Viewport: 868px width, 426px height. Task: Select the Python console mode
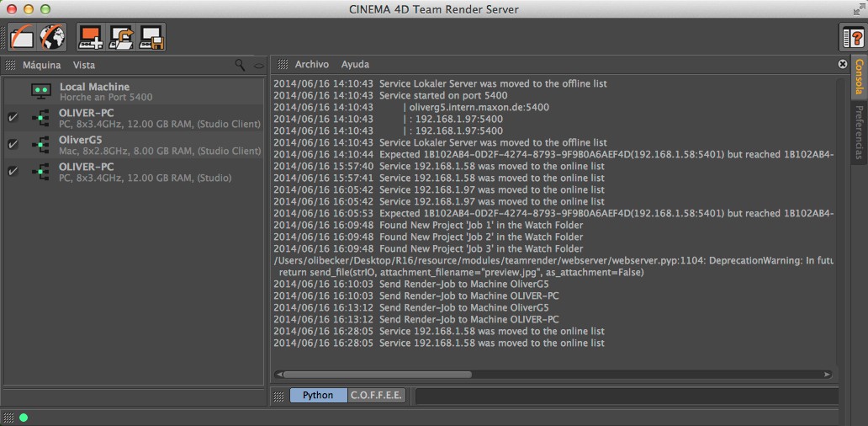pos(318,396)
